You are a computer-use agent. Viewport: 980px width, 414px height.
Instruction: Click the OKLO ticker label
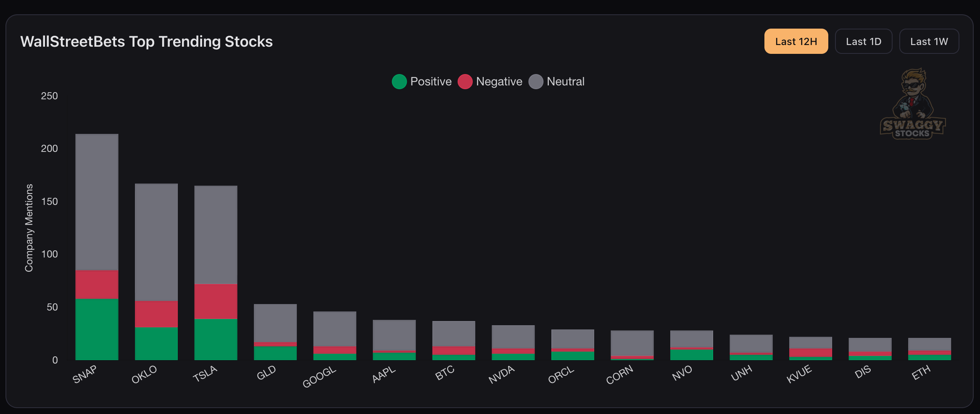pyautogui.click(x=144, y=374)
